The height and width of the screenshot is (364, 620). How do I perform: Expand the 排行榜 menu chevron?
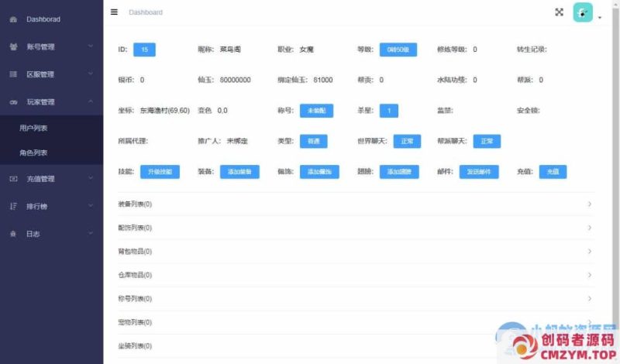[91, 205]
